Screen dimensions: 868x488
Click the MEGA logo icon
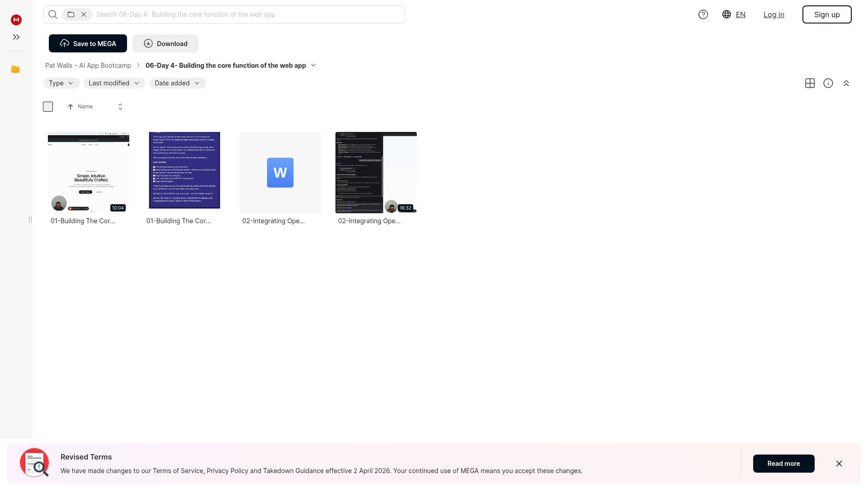click(x=16, y=20)
